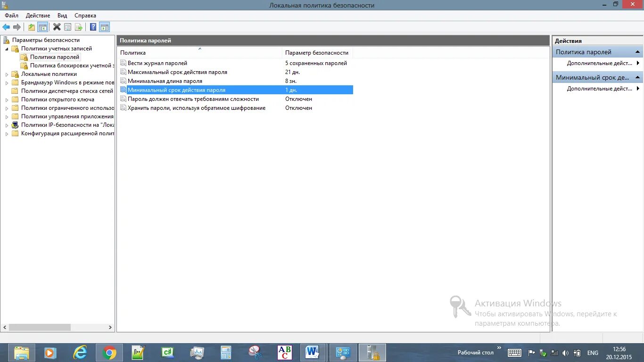Open the Справка menu
Image resolution: width=644 pixels, height=362 pixels.
pos(85,16)
